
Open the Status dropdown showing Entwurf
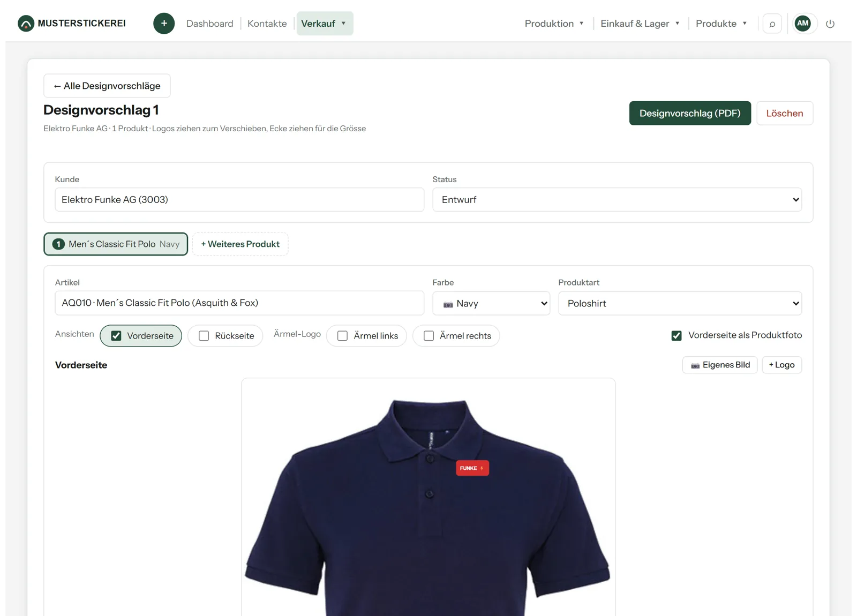tap(617, 200)
